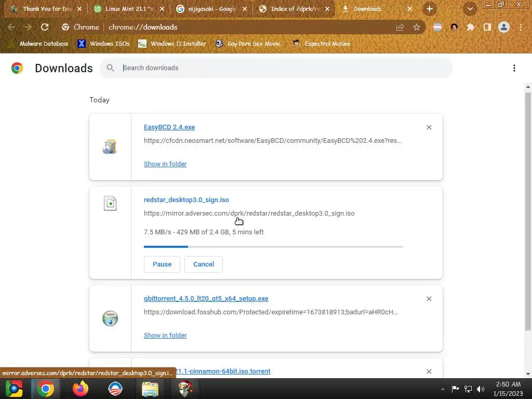Open the Action Center flag in system tray
The image size is (532, 399).
pos(455,389)
